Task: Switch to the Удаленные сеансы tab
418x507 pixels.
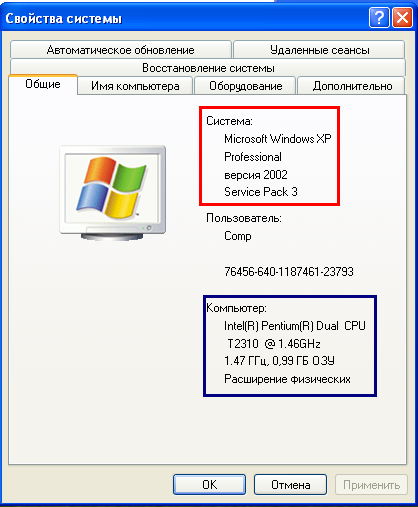Action: (319, 50)
